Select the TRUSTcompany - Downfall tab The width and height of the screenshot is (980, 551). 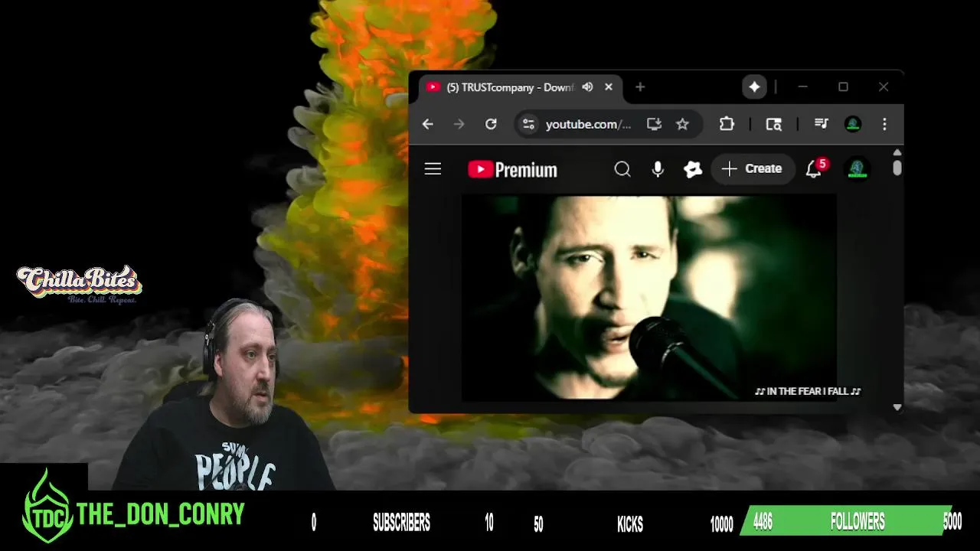pos(521,87)
